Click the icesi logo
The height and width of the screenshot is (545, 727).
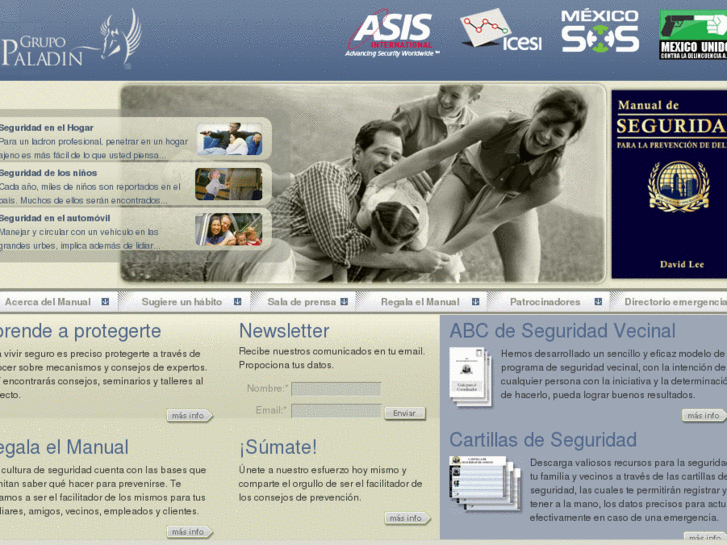pos(501,30)
